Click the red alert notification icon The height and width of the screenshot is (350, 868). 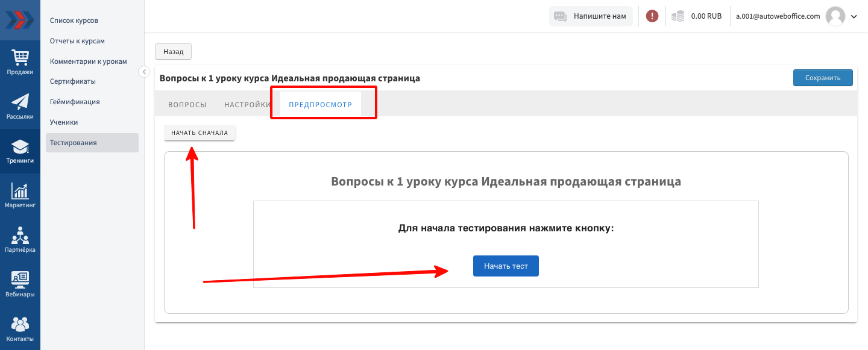click(x=652, y=16)
